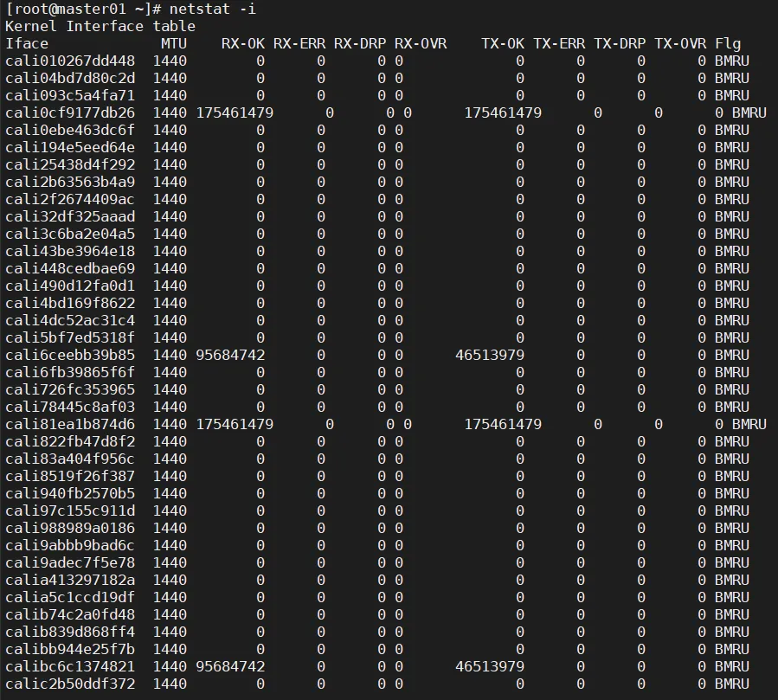Click RX-OK value 95684742 in calibc6c1374821 row
778x700 pixels.
pyautogui.click(x=230, y=667)
